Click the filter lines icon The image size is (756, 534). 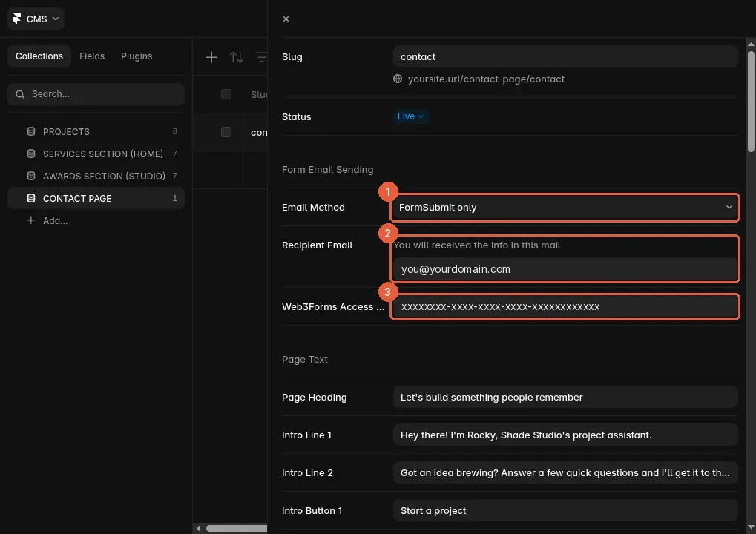(x=261, y=57)
